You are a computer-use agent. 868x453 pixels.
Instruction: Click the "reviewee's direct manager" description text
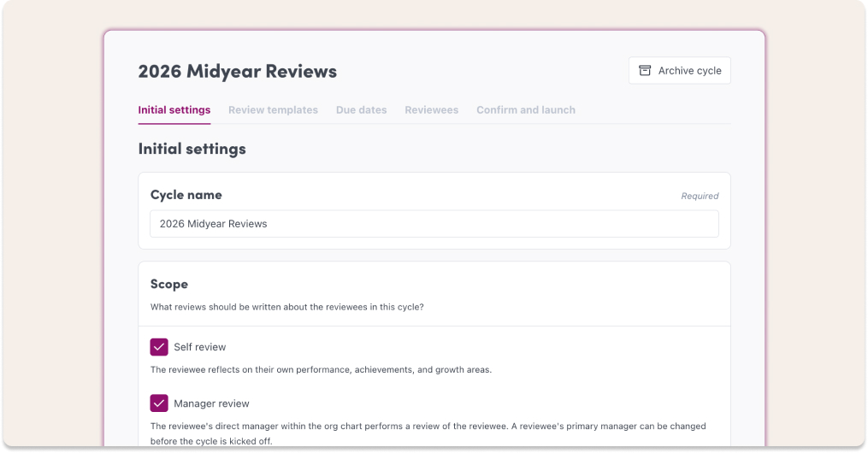[428, 433]
